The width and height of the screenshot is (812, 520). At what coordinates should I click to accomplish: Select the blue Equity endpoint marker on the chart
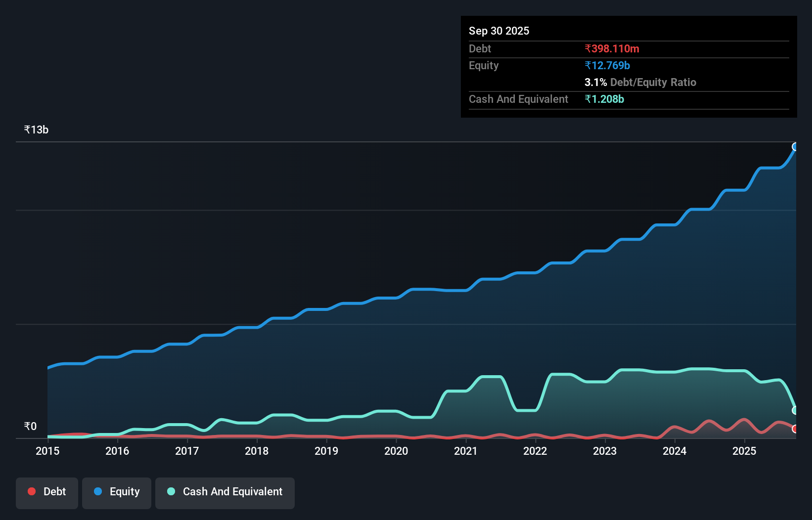pyautogui.click(x=795, y=147)
